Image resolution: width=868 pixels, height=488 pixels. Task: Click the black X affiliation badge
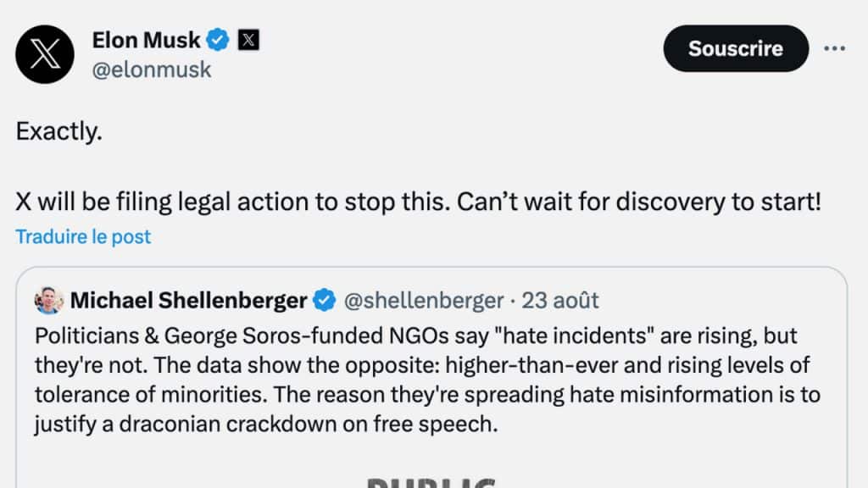tap(248, 39)
